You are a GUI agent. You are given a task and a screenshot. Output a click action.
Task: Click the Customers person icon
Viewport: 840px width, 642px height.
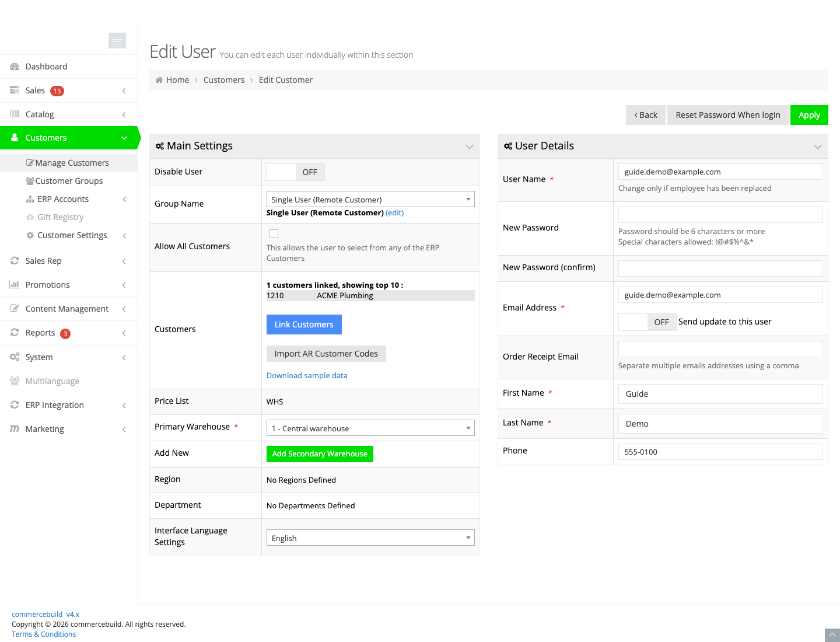[15, 138]
